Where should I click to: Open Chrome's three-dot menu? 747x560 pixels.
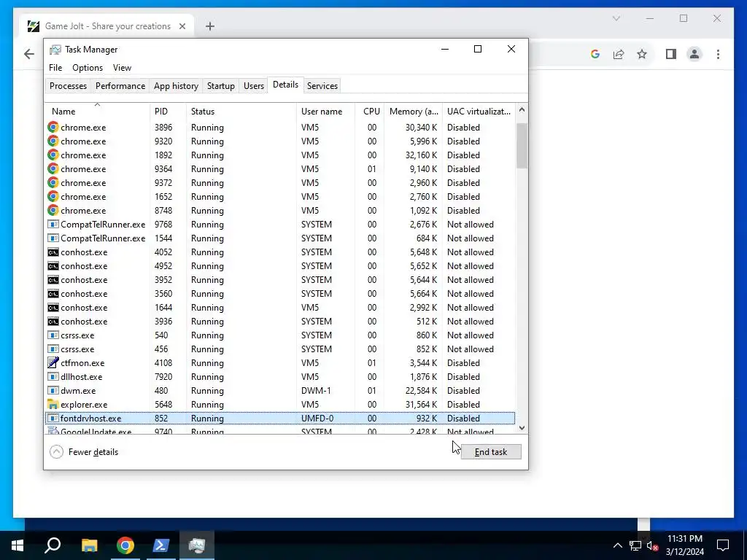pyautogui.click(x=718, y=54)
